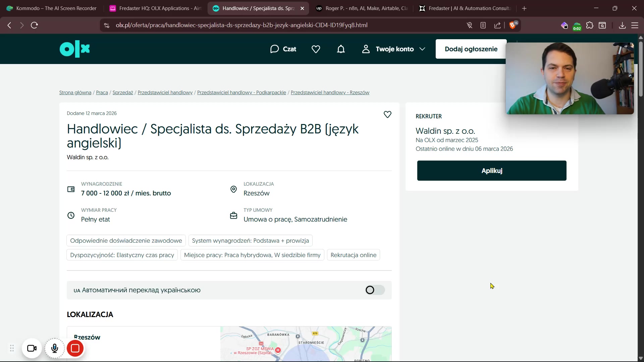Viewport: 644px width, 362px height.
Task: Toggle the Ukrainian auto-translation switch
Action: click(x=375, y=290)
